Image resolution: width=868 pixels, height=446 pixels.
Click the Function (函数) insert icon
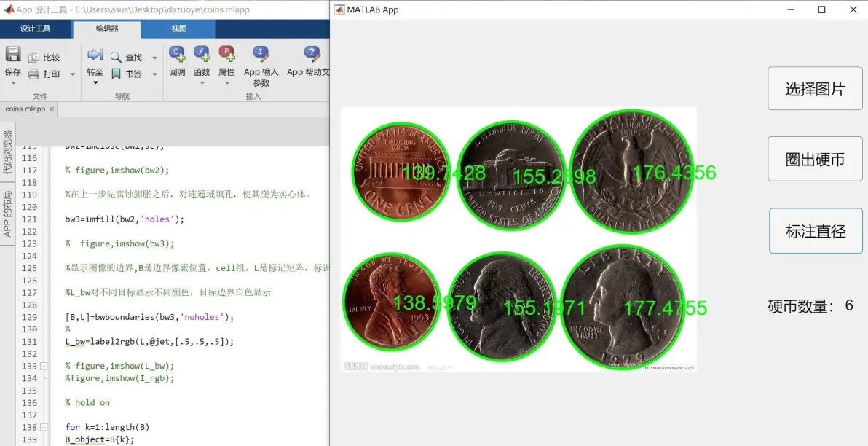click(202, 54)
